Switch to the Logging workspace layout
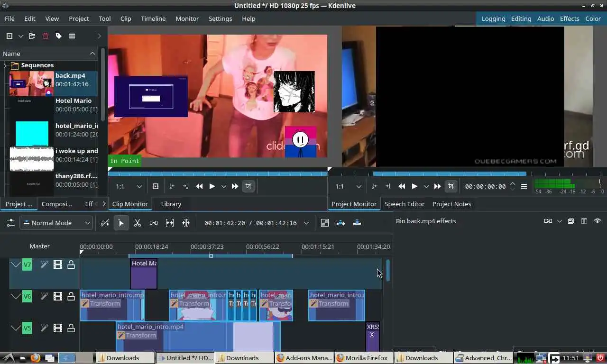Viewport: 607px width, 364px height. (493, 18)
